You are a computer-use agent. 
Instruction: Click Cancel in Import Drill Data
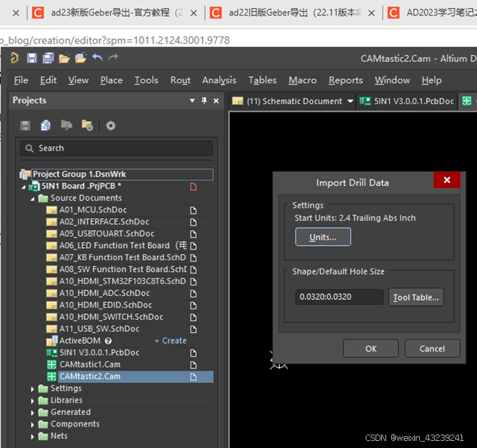433,349
